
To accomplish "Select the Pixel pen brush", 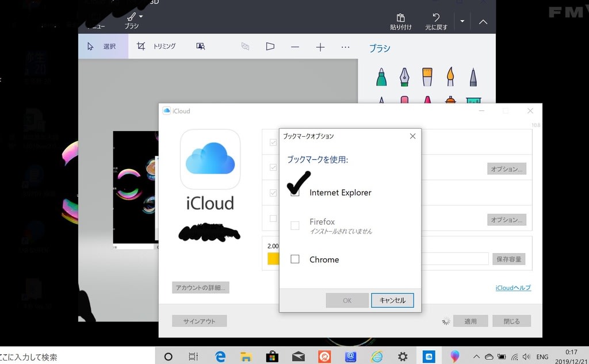I will point(473,77).
